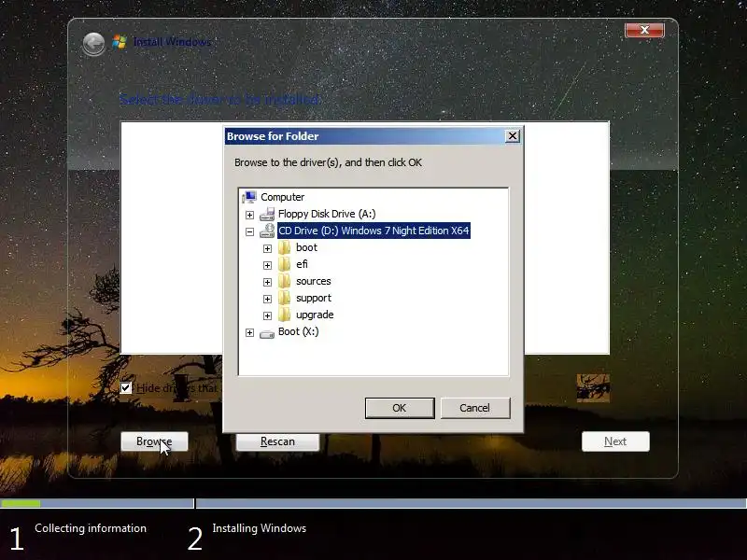Select Floppy Disk Drive (A:) text
Viewport: 747px width, 560px height.
pyautogui.click(x=327, y=214)
